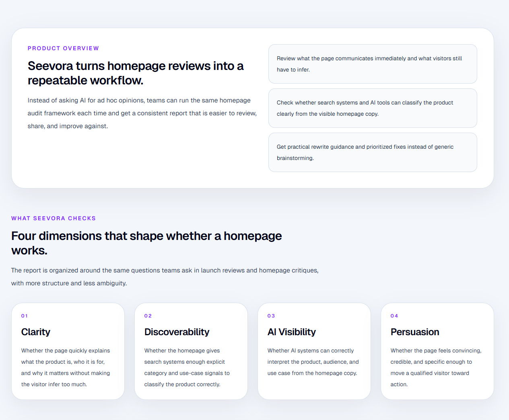Select the Clarity card title

pyautogui.click(x=36, y=332)
